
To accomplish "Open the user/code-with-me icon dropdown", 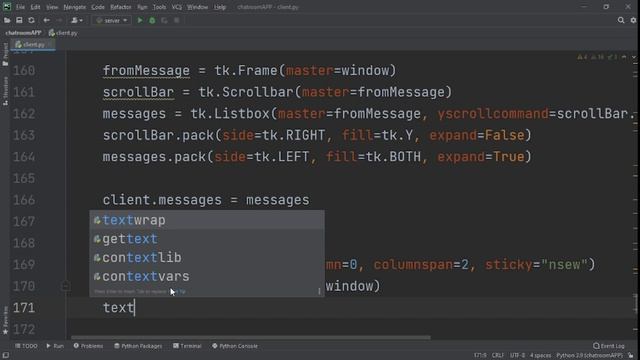I will pyautogui.click(x=77, y=20).
